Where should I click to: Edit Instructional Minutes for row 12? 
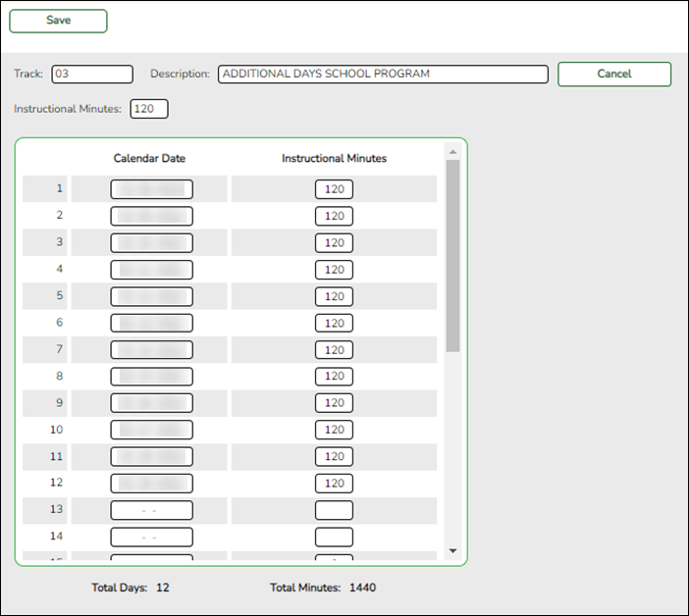pyautogui.click(x=334, y=484)
